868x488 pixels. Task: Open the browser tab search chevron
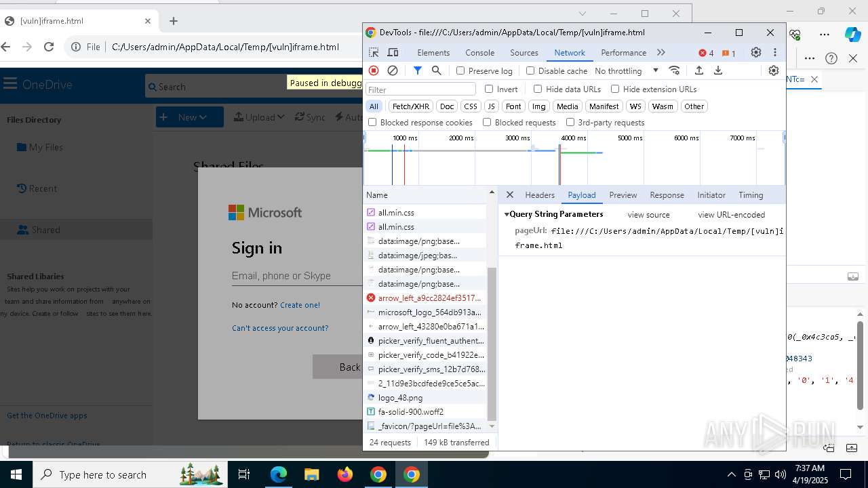(x=583, y=14)
